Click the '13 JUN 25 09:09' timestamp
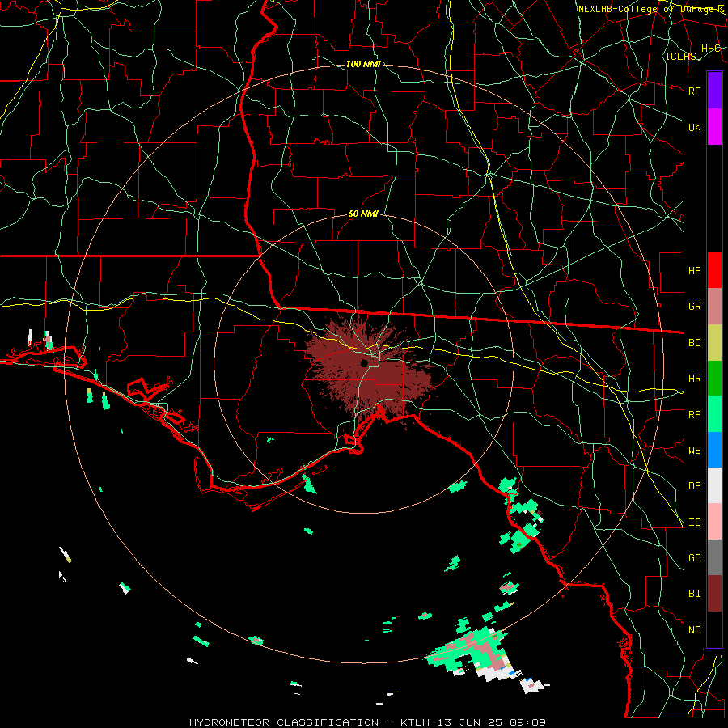Viewport: 728px width, 728px height. (491, 722)
